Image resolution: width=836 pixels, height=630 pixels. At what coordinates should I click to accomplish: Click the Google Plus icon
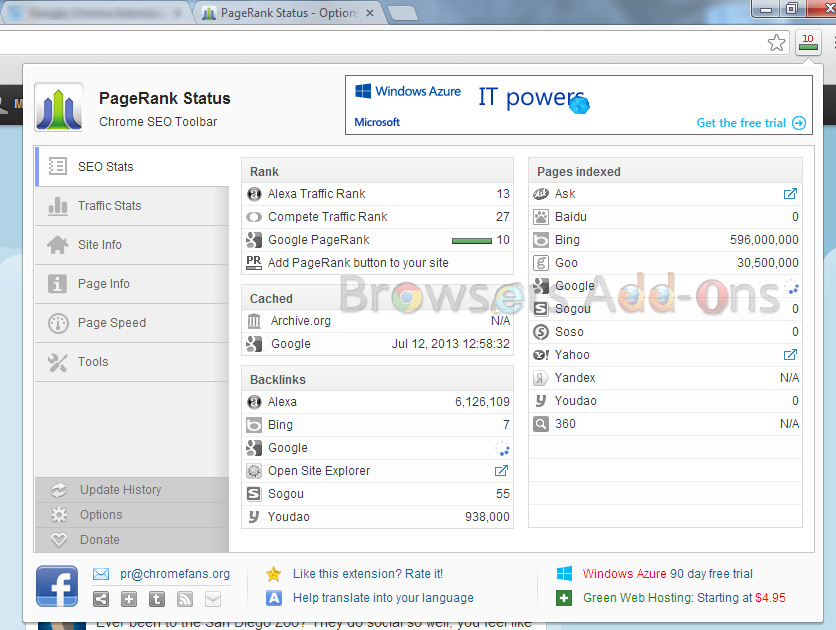[x=128, y=599]
